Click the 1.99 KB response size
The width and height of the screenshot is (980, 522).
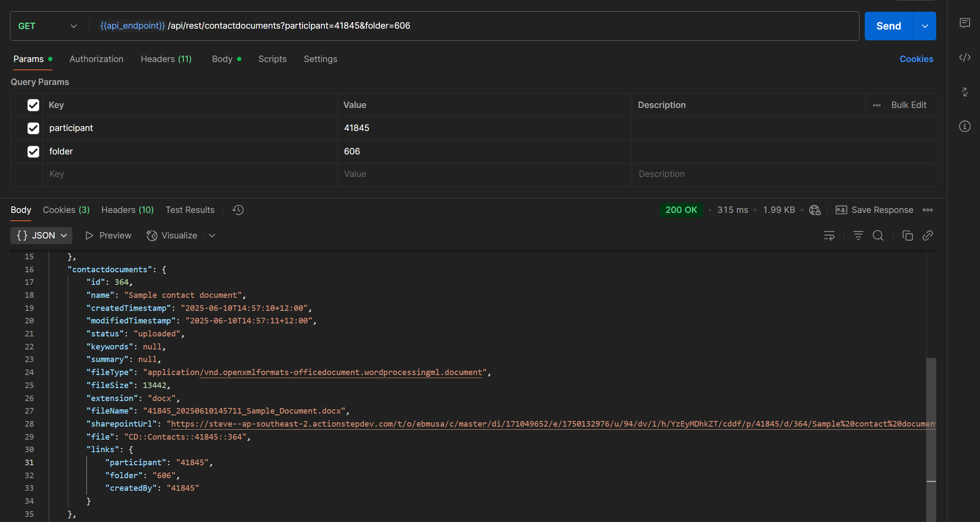[x=779, y=210]
